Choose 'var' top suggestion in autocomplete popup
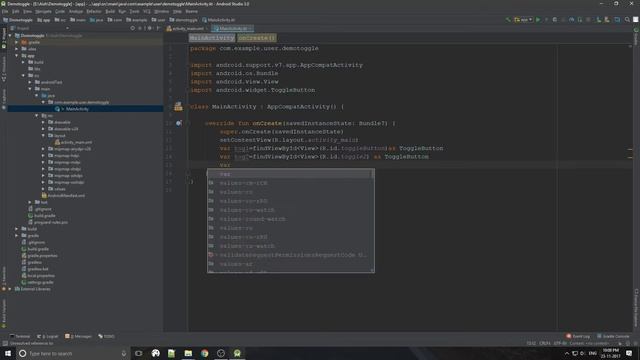The width and height of the screenshot is (640, 360). tap(290, 174)
